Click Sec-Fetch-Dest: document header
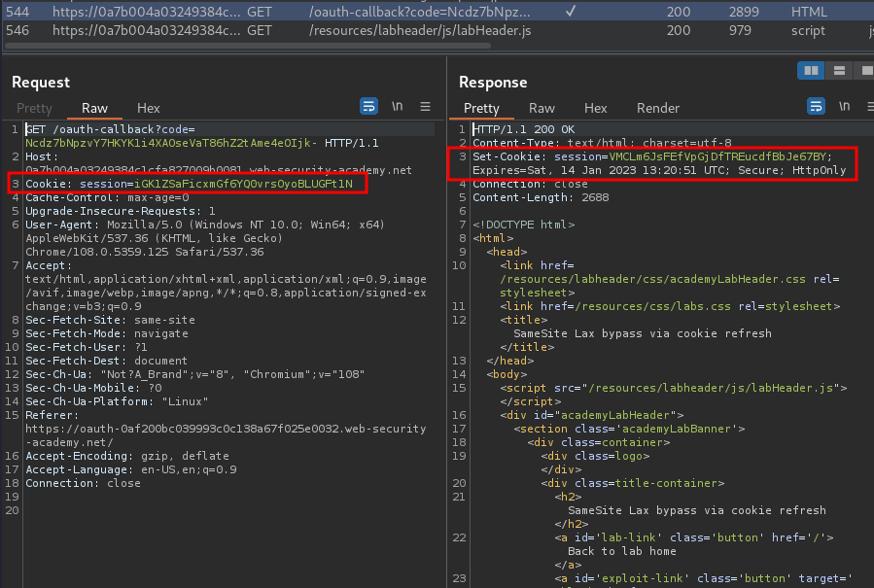Viewport: 874px width, 588px height. point(106,361)
